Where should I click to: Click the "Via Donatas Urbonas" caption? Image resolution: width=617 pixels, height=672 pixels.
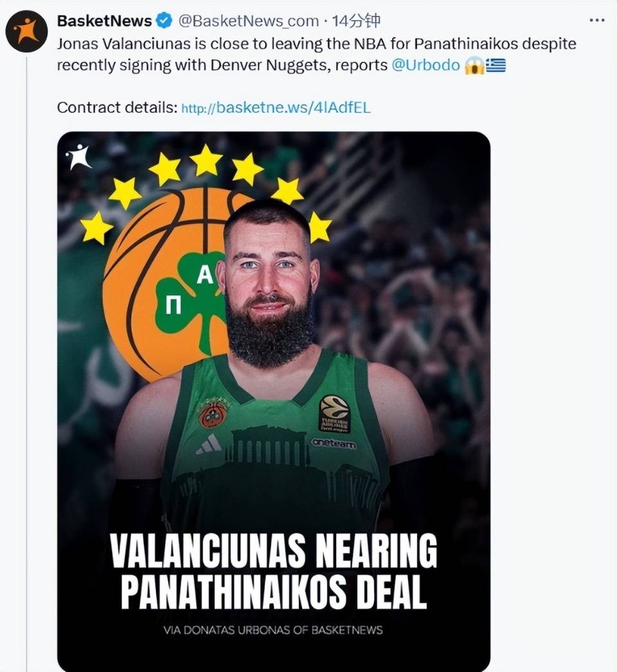[x=273, y=630]
